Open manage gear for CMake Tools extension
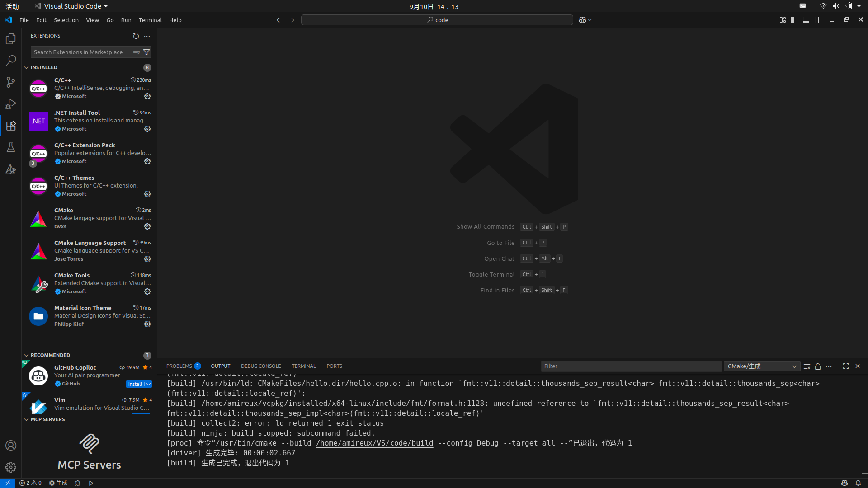Screen dimensions: 868x488 [147, 291]
